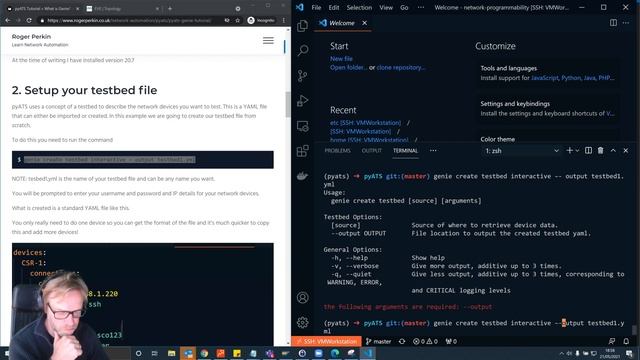Viewport: 640px width, 360px height.
Task: Click the Roger Perkin site title
Action: 31,36
